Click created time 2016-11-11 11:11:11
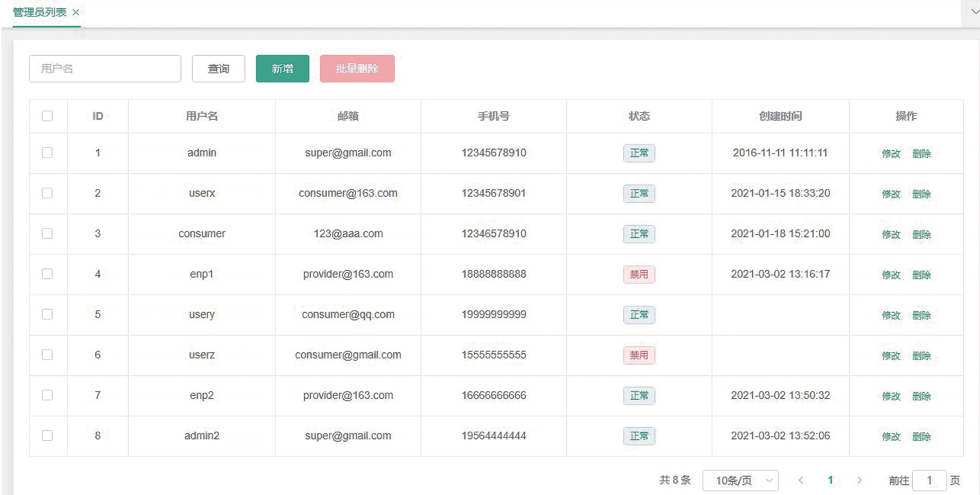This screenshot has height=495, width=980. [780, 153]
